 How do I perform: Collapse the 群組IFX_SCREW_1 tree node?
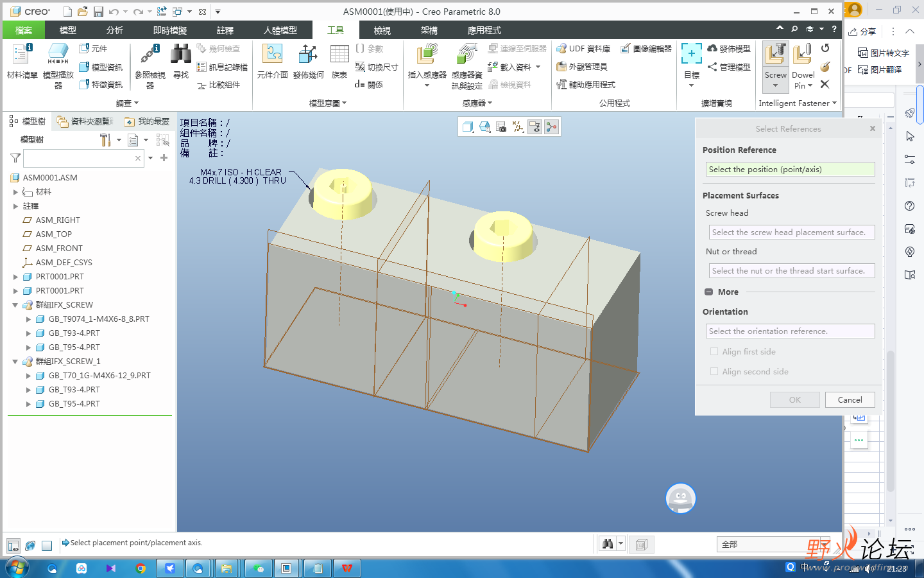click(x=15, y=362)
